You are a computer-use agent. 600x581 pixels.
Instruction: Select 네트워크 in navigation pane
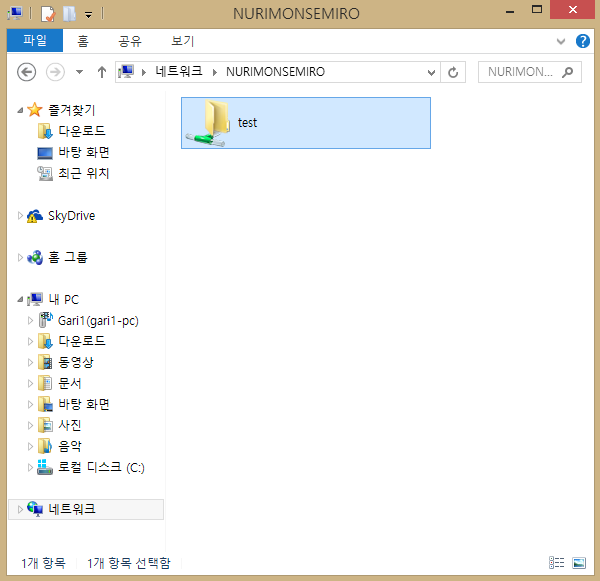(86, 509)
